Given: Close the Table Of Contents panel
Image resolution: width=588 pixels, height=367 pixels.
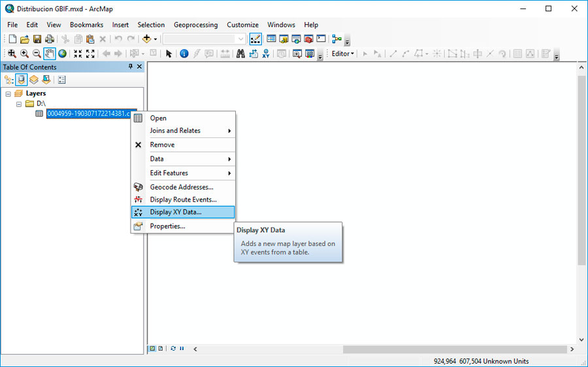Looking at the screenshot, I should 139,67.
